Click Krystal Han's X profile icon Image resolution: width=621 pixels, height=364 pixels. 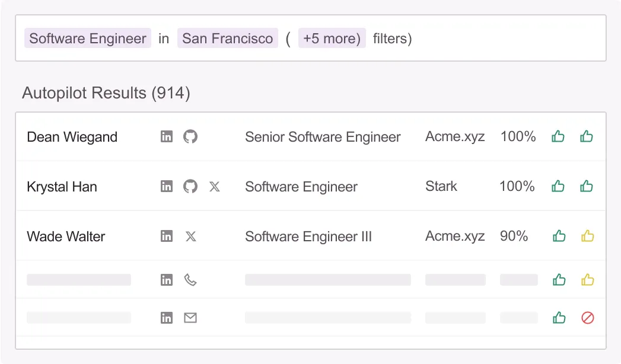click(x=214, y=186)
